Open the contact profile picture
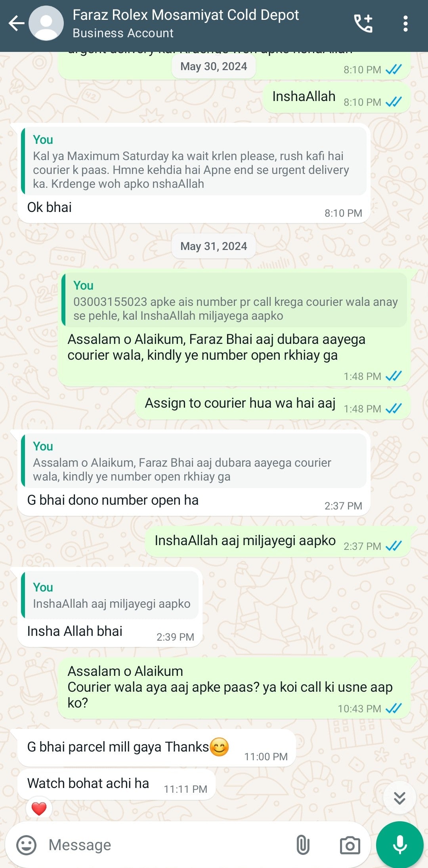The width and height of the screenshot is (428, 868). [46, 23]
